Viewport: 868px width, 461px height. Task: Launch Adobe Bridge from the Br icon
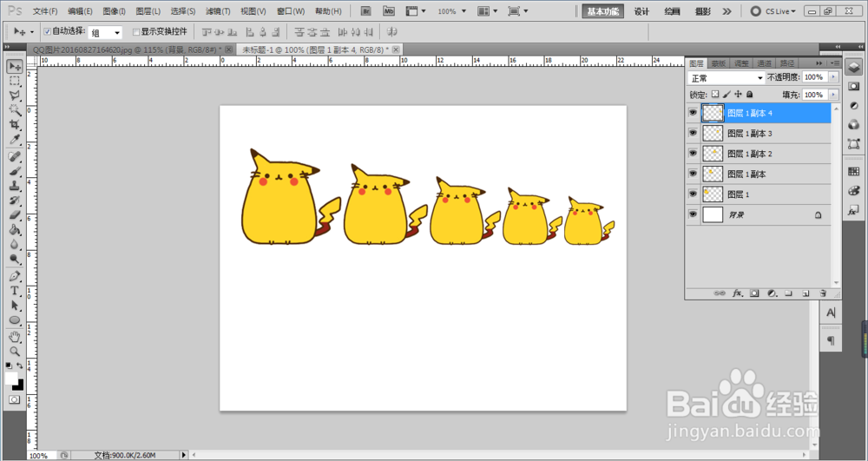click(365, 11)
